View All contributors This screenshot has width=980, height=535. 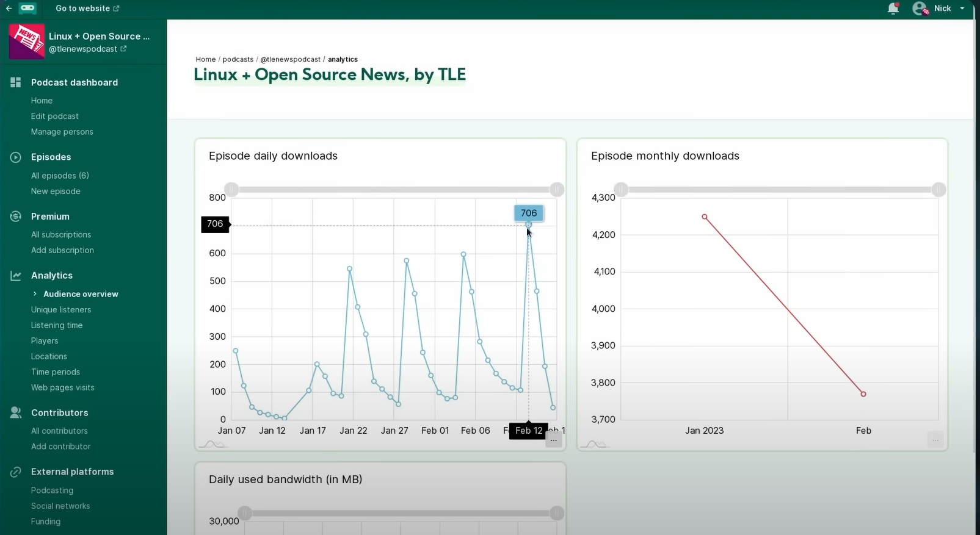[59, 431]
